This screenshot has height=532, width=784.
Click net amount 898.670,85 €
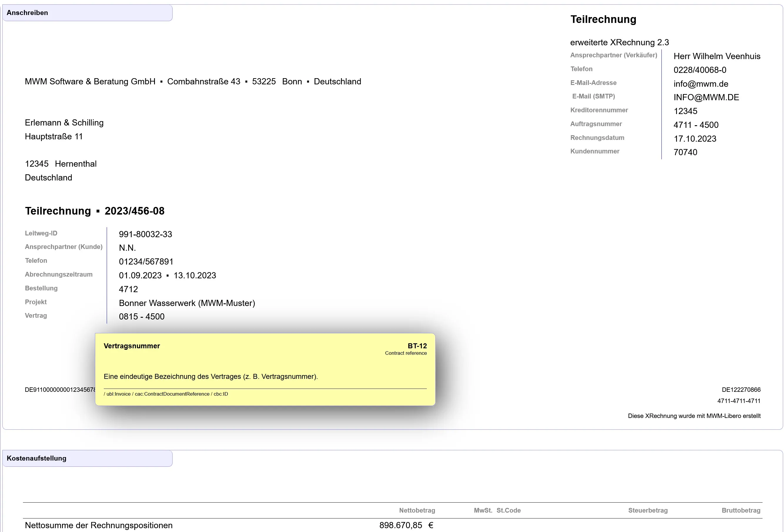406,526
